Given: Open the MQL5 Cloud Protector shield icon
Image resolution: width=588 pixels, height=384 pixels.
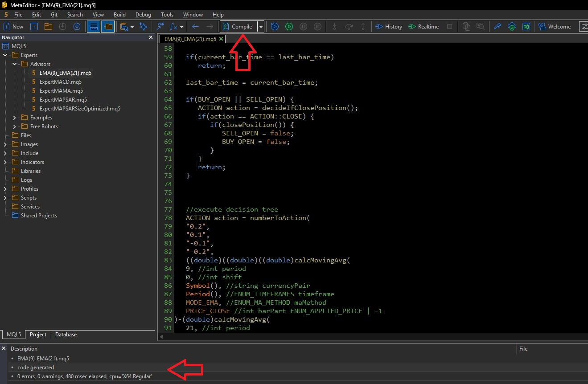Looking at the screenshot, I should point(512,27).
